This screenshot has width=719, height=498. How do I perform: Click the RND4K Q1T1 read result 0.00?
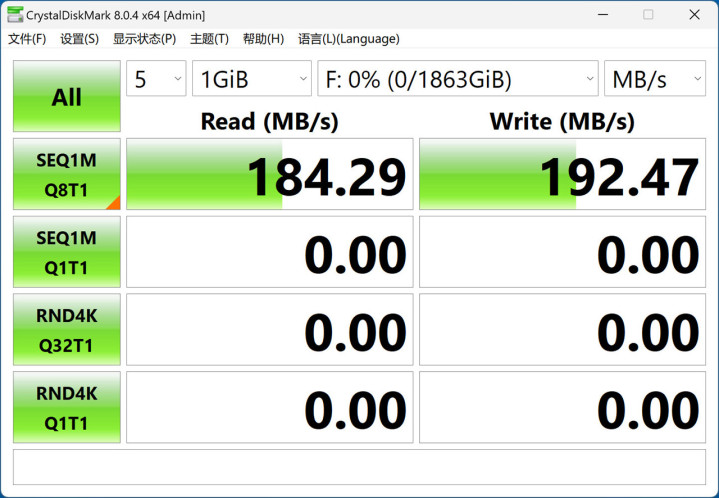tap(270, 407)
